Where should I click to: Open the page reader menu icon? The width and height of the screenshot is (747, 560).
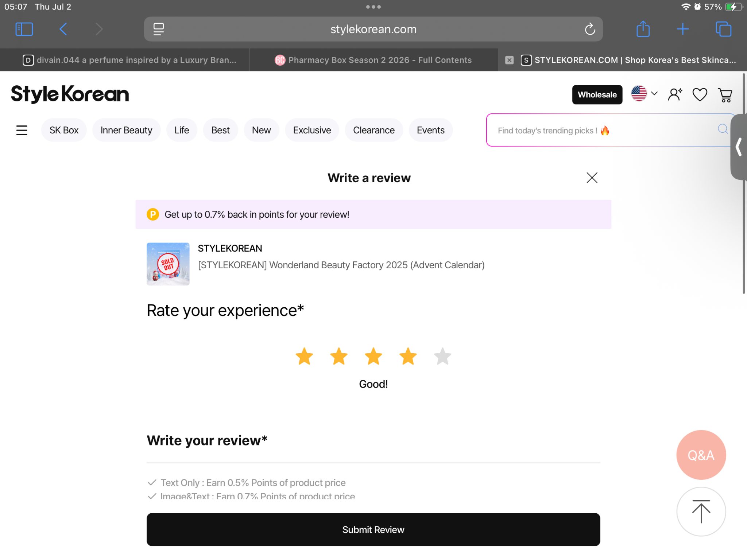159,29
